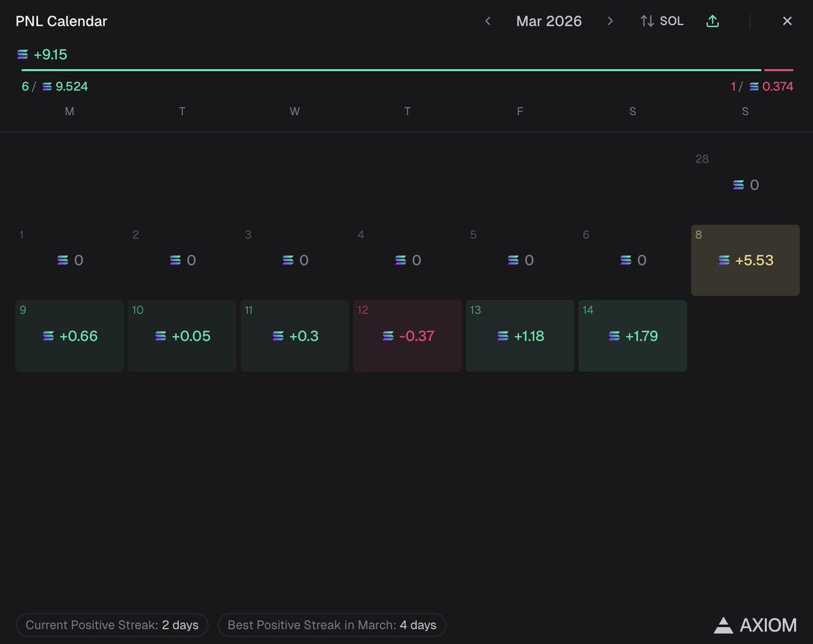
Task: Open day 8 cell showing +5.53
Action: [x=745, y=260]
